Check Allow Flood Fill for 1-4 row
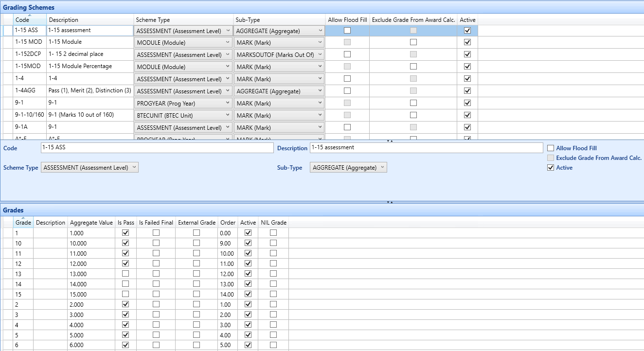The width and height of the screenshot is (644, 351). tap(347, 79)
